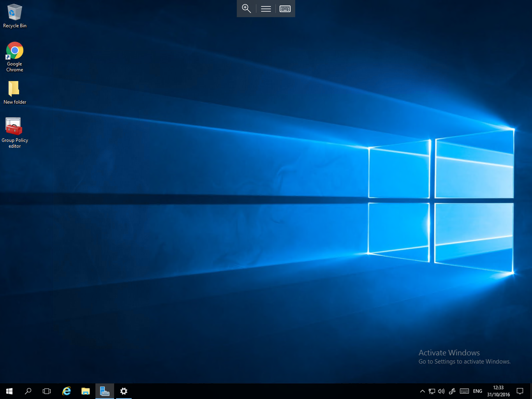Click the pen workspace tray icon
This screenshot has height=399, width=532.
pyautogui.click(x=452, y=391)
